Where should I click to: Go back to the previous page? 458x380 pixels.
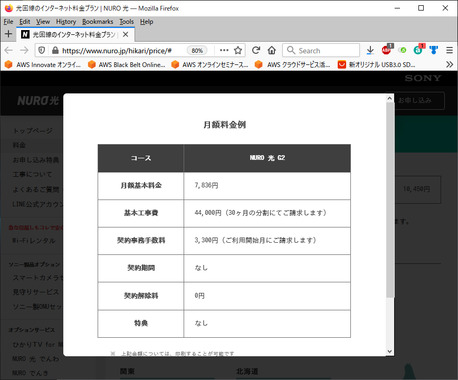(x=9, y=50)
